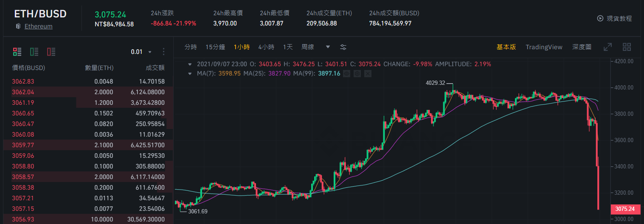Expand chart to fullscreen
Screen dimensions: 644x224
tap(607, 47)
